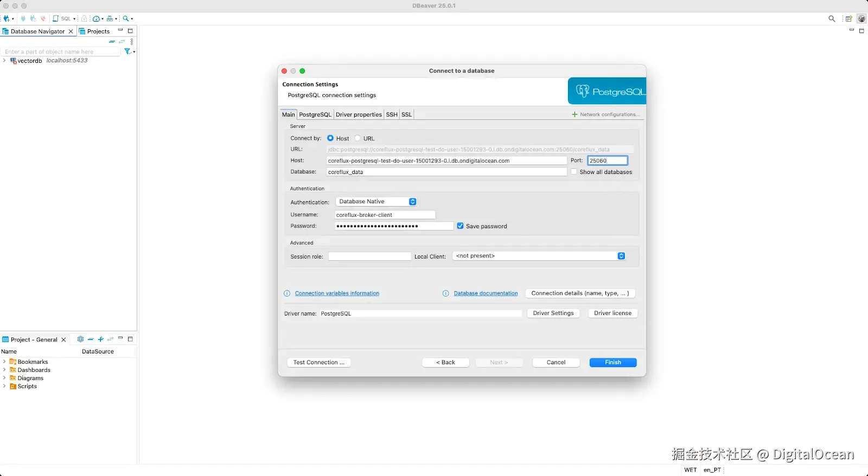The image size is (868, 476).
Task: Open the Database documentation link
Action: tap(486, 293)
